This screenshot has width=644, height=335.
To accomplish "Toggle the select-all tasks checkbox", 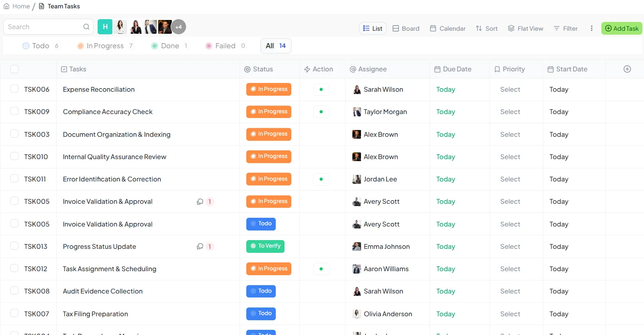I will [14, 69].
